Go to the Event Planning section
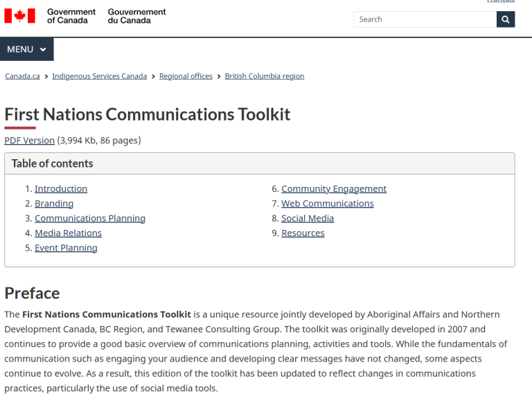The image size is (532, 403). point(66,248)
